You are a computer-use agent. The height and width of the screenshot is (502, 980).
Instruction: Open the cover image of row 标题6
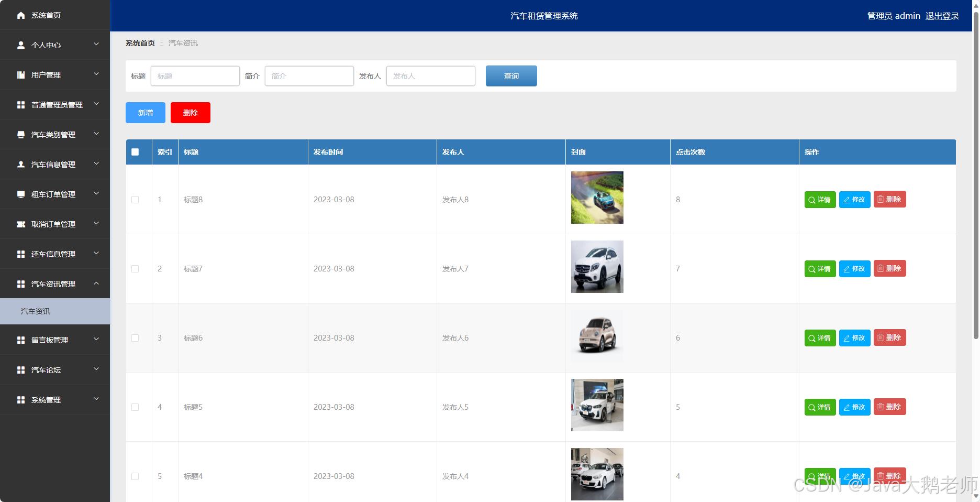(597, 336)
